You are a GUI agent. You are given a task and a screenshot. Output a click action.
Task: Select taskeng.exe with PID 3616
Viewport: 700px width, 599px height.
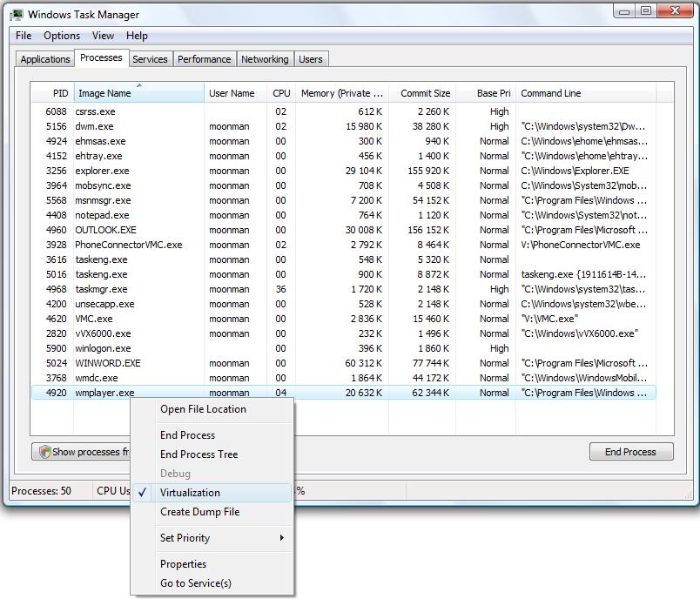(344, 259)
